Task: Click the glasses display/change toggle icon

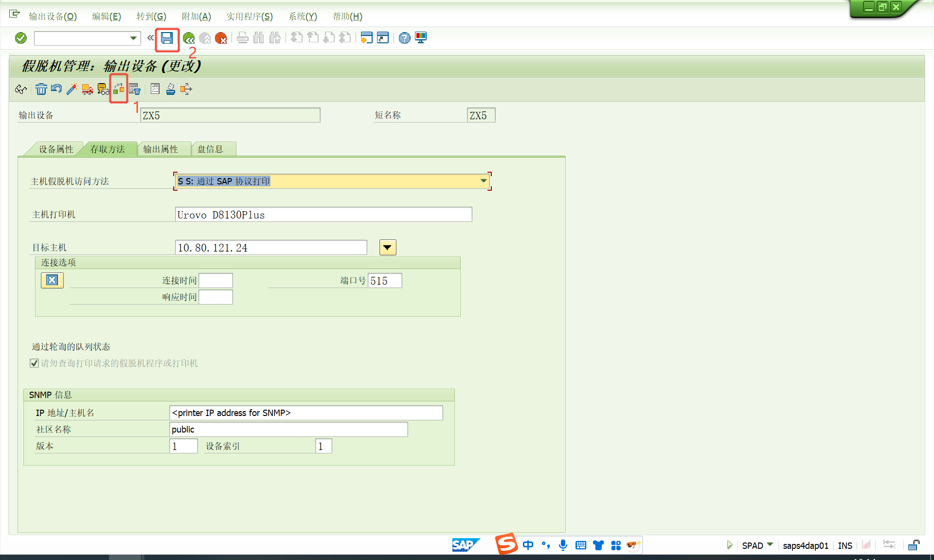Action: [21, 89]
